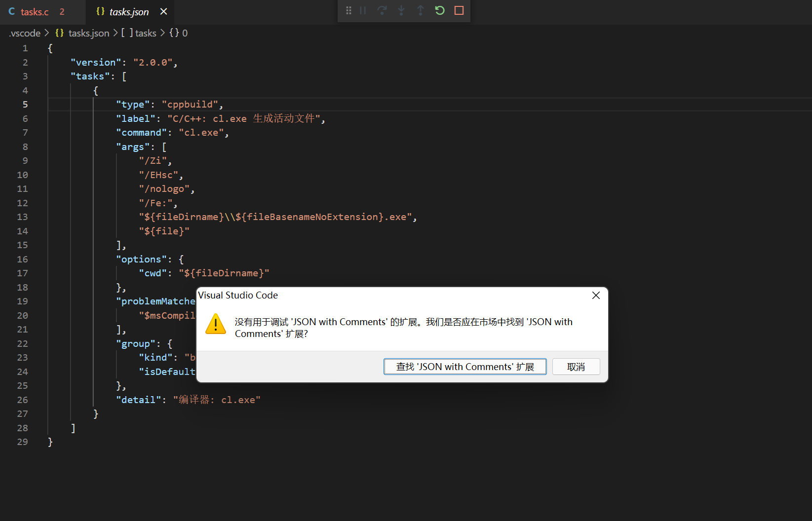Click the "group" key on line 22
This screenshot has width=812, height=521.
pyautogui.click(x=136, y=344)
